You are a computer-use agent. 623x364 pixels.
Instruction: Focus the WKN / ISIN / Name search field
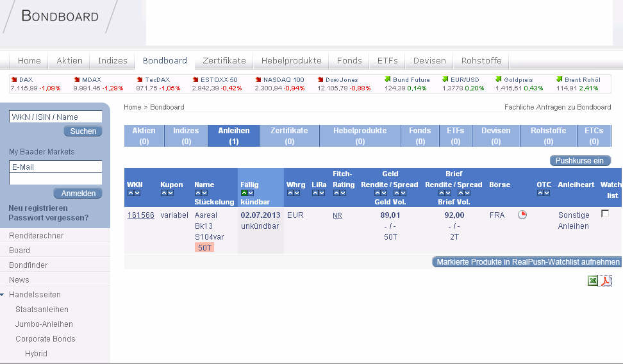56,117
